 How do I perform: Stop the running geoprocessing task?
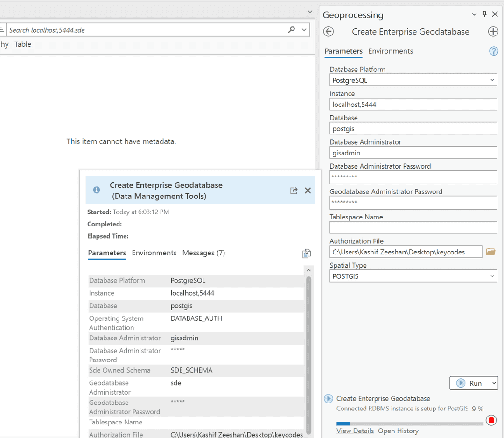[491, 420]
